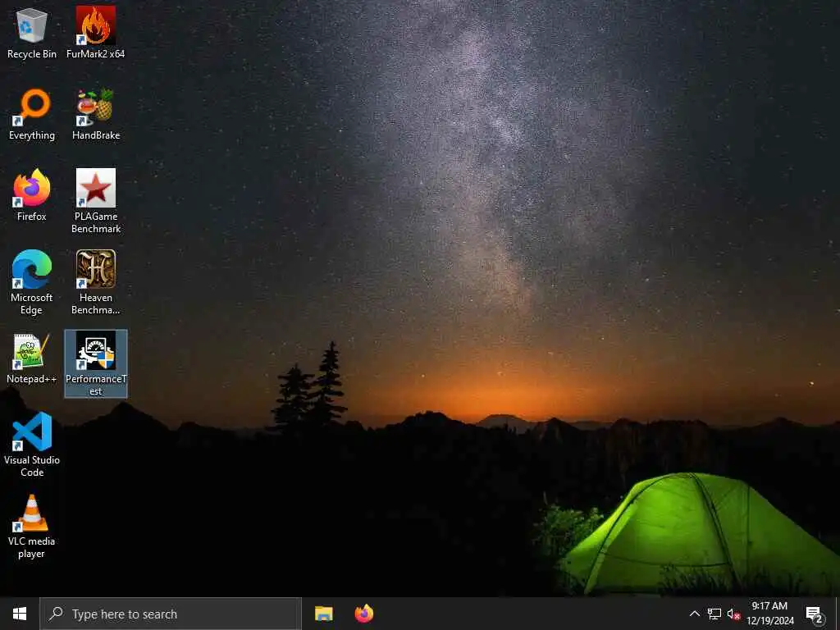Viewport: 840px width, 630px height.
Task: Select the VLC media player shortcut
Action: tap(32, 527)
